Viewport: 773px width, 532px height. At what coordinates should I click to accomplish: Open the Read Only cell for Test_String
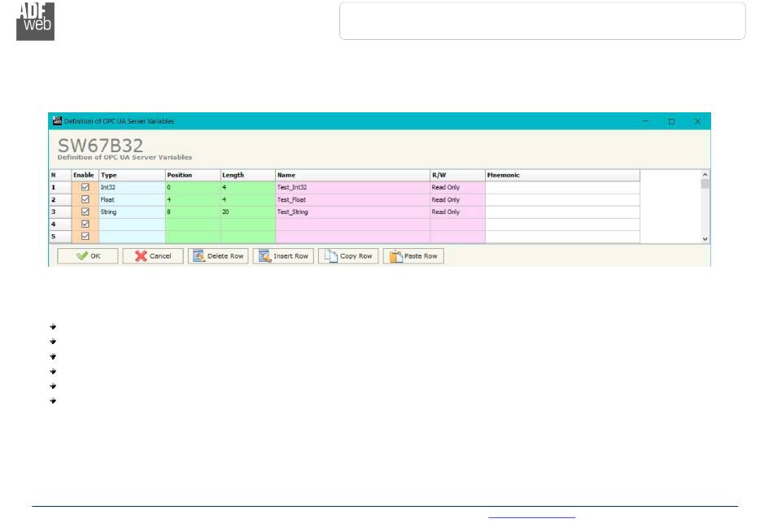pyautogui.click(x=457, y=212)
